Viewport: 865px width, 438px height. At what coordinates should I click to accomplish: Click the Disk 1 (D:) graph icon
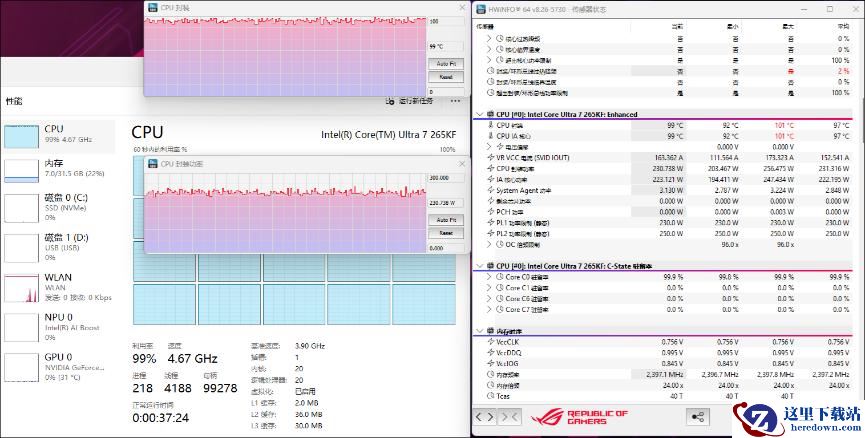click(22, 247)
